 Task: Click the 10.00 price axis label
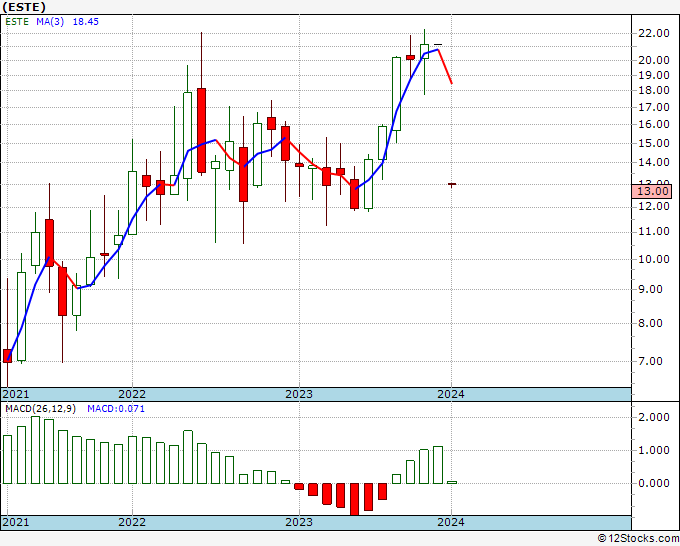pos(654,260)
